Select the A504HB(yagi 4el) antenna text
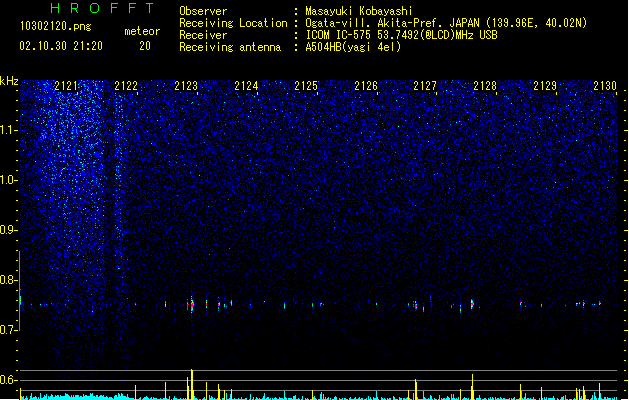 click(353, 47)
